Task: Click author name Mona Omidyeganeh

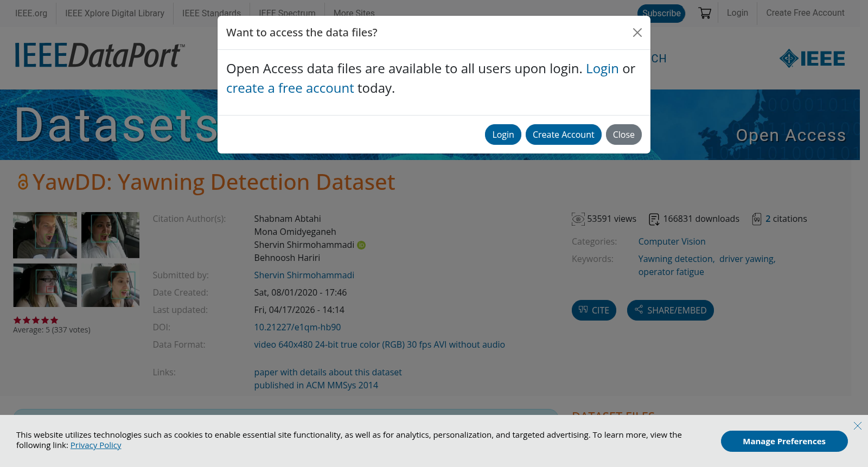Action: click(295, 232)
